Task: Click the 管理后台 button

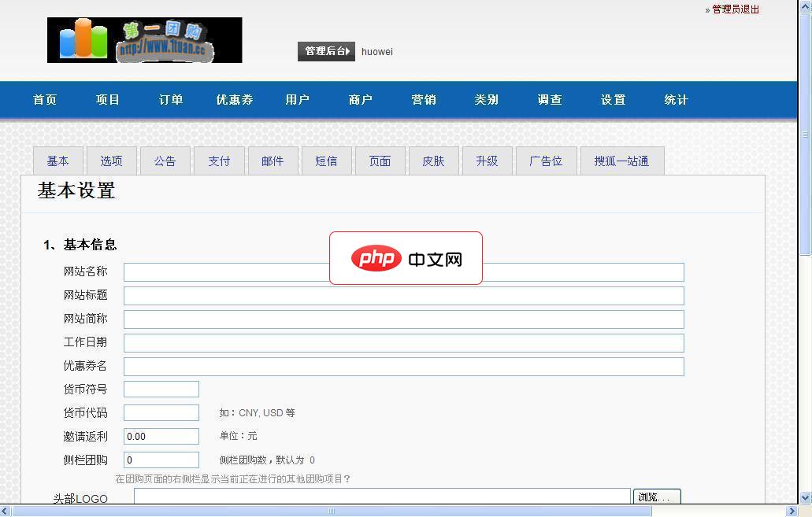Action: [326, 51]
